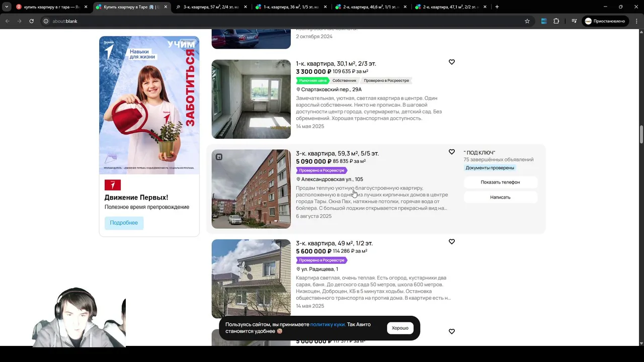Click 'Проверено в Росреестре' badge on 30,1 м² listing
Screen dimensions: 644x362
click(386, 80)
